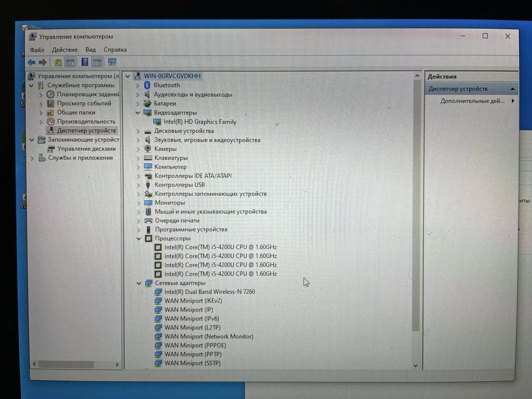Click the Help question mark toolbar icon

pos(85,62)
